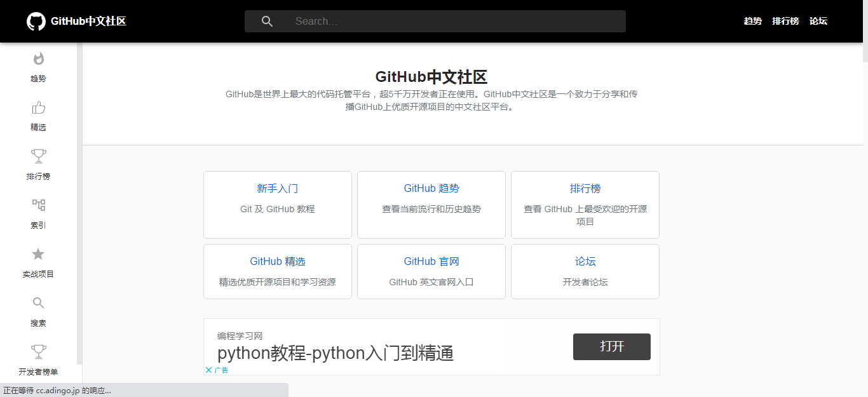Open the magnifier 搜索 sidebar icon

tap(38, 303)
